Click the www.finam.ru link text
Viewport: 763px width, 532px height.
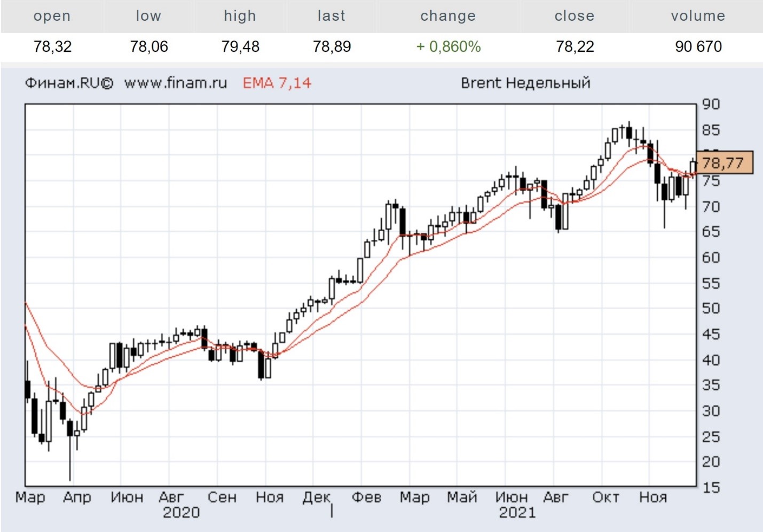coord(176,83)
